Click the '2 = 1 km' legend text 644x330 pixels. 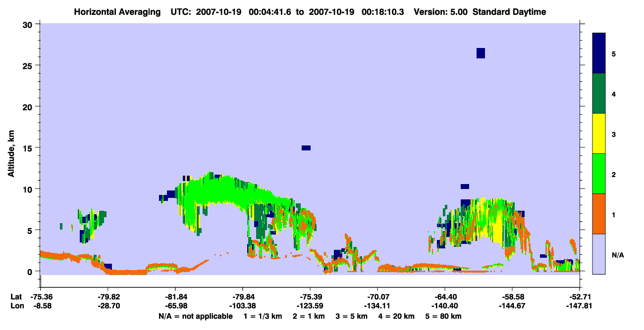click(x=309, y=316)
